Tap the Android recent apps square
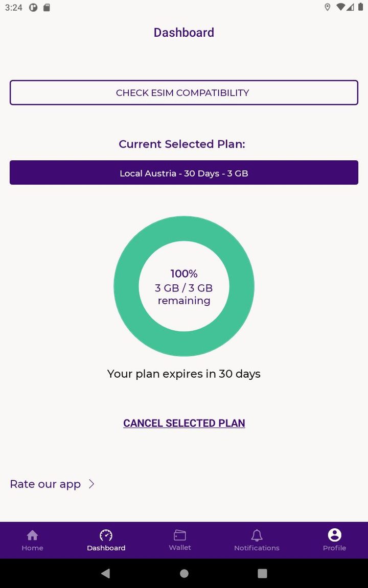The image size is (368, 588). point(262,574)
